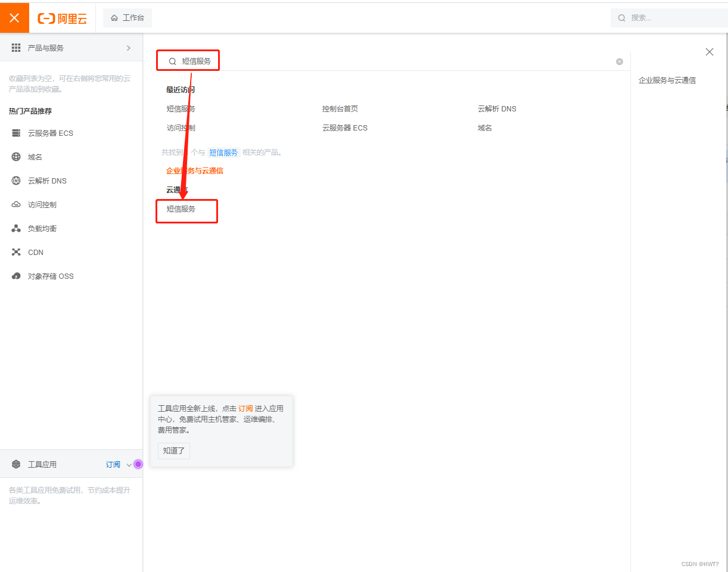
Task: Click the 阿里云 logo in the header
Action: point(63,18)
